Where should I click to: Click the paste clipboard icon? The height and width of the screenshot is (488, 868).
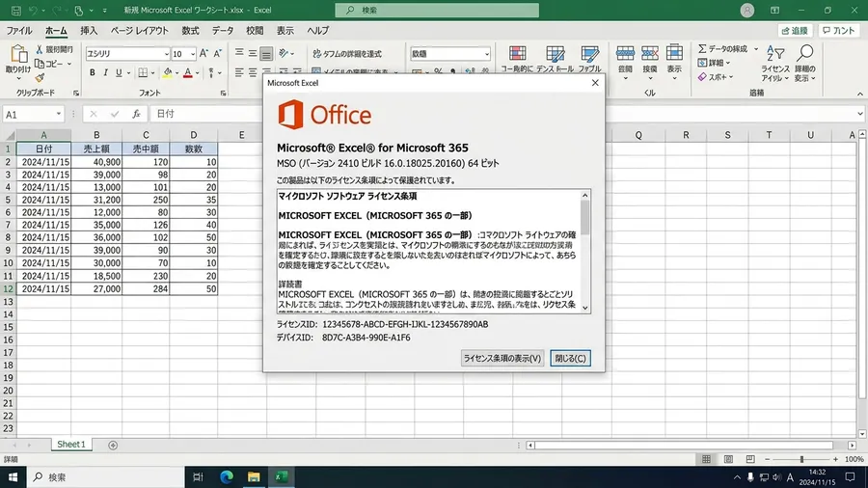point(18,54)
